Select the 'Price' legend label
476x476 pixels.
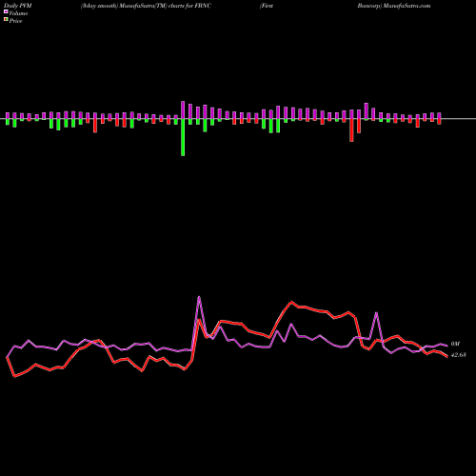click(15, 21)
